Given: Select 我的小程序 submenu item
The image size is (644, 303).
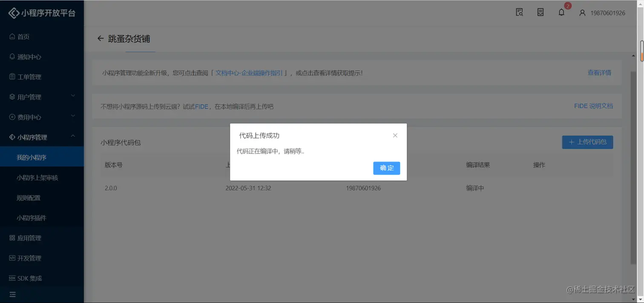Looking at the screenshot, I should [x=42, y=157].
